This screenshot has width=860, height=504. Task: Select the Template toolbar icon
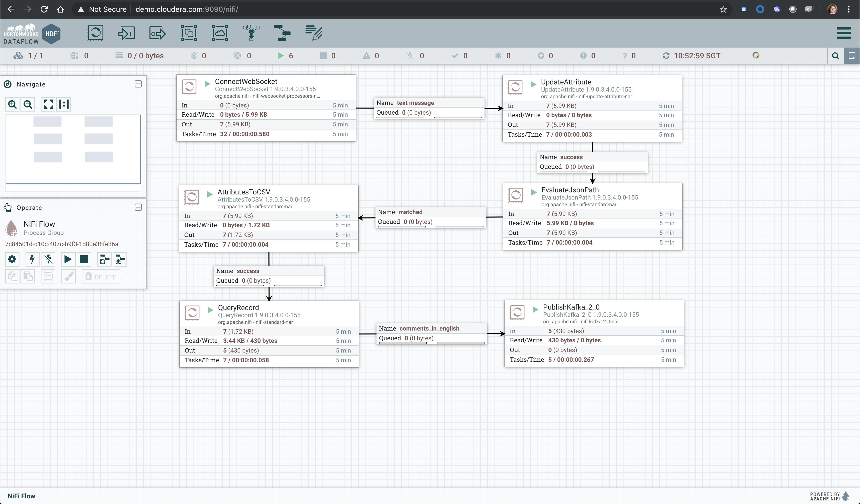click(282, 33)
